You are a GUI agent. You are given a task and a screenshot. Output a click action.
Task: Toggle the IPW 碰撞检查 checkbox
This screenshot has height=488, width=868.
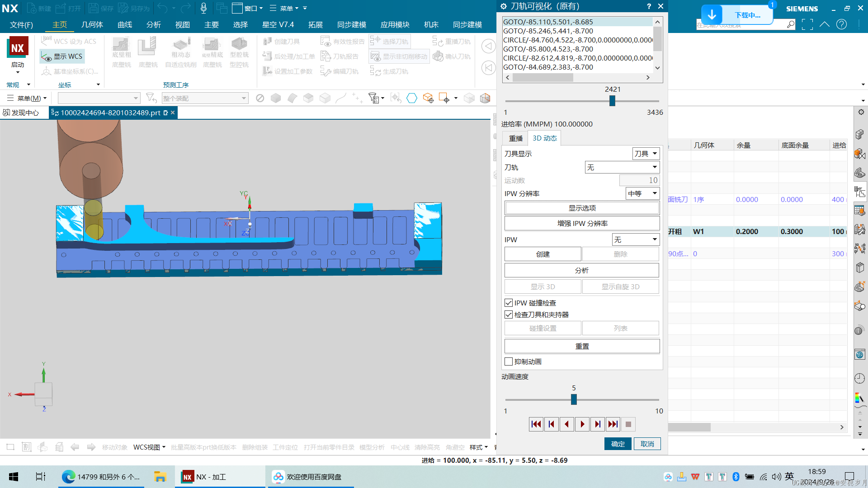tap(509, 303)
